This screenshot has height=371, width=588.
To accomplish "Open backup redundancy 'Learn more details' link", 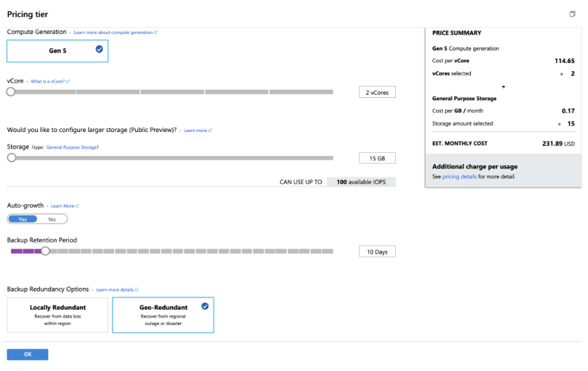I will pyautogui.click(x=116, y=289).
